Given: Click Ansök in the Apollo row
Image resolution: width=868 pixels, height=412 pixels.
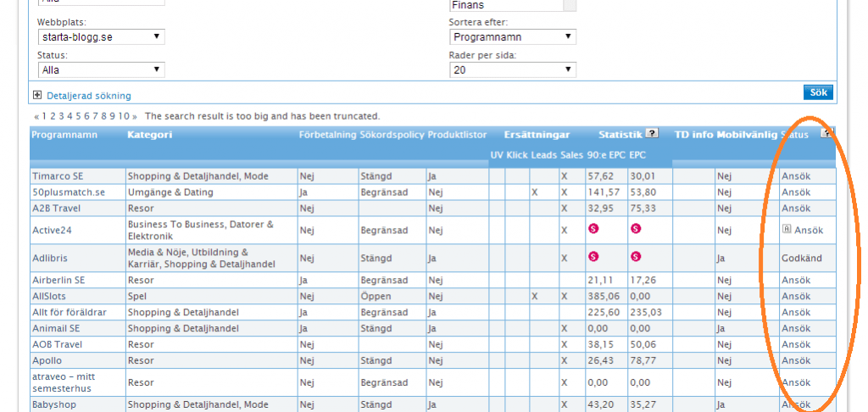Looking at the screenshot, I should pos(796,360).
